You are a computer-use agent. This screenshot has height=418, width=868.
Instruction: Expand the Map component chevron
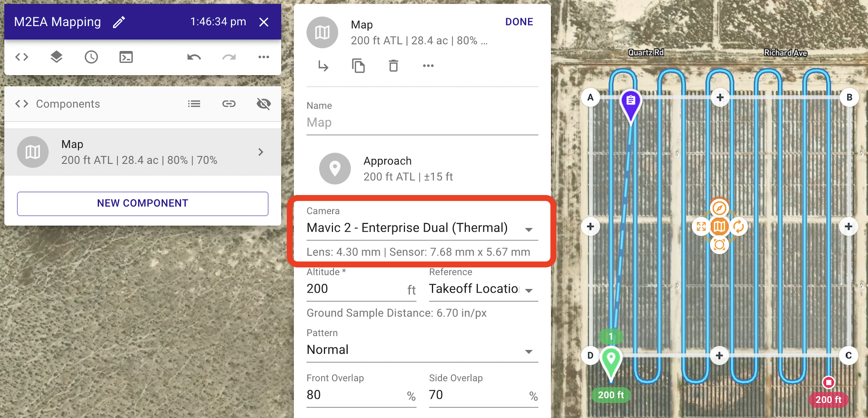(x=261, y=152)
